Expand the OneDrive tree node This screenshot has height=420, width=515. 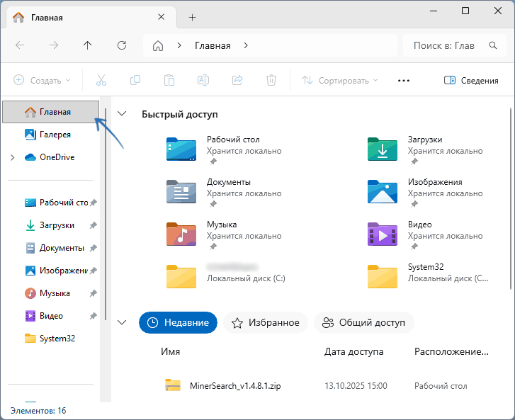[13, 157]
